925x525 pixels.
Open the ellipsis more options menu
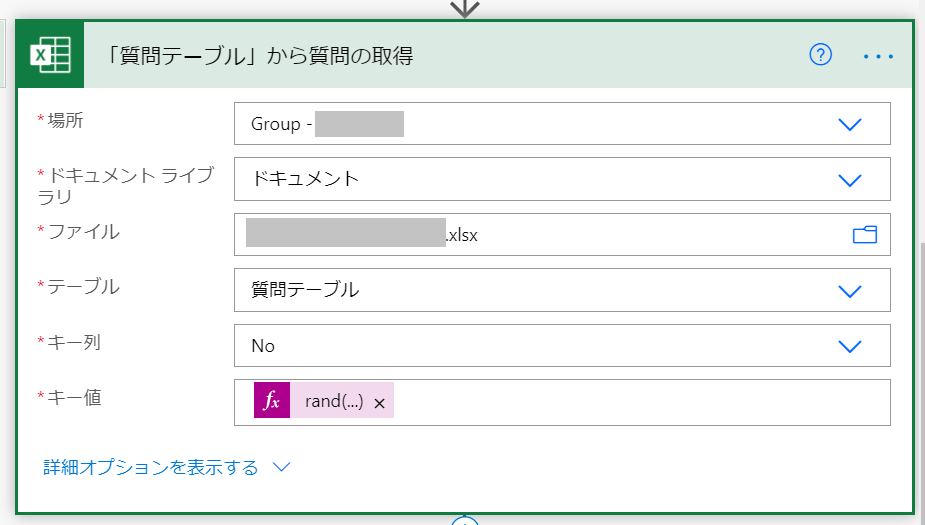click(x=878, y=56)
